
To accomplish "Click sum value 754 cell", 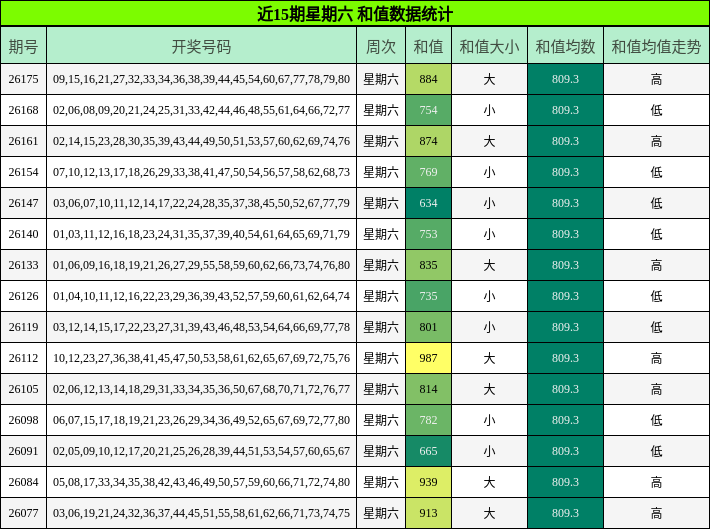I will click(428, 110).
